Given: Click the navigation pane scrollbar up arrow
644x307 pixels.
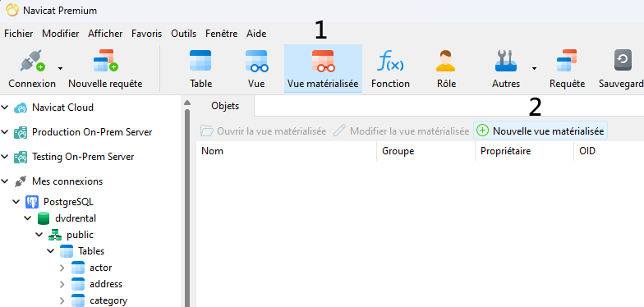Looking at the screenshot, I should (x=187, y=103).
